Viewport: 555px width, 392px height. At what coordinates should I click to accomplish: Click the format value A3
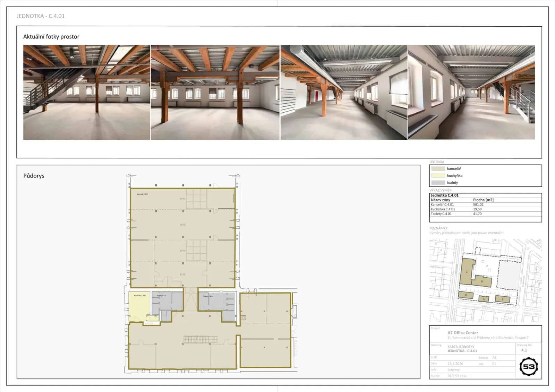(x=494, y=358)
